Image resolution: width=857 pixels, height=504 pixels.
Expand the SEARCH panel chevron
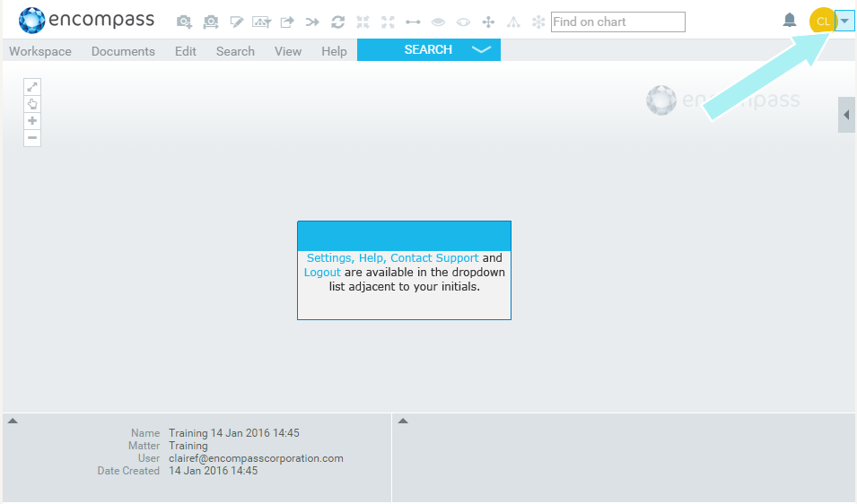point(481,49)
